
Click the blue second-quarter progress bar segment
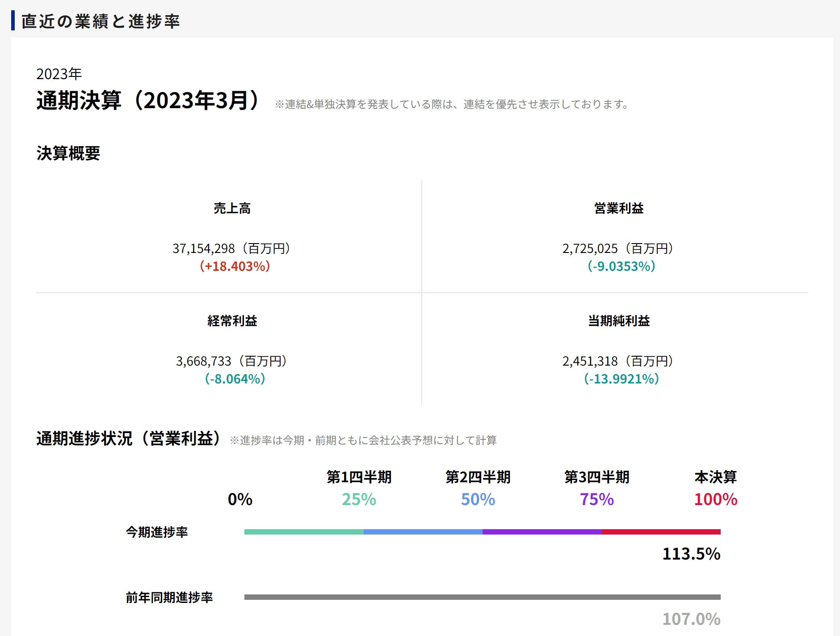[x=423, y=532]
